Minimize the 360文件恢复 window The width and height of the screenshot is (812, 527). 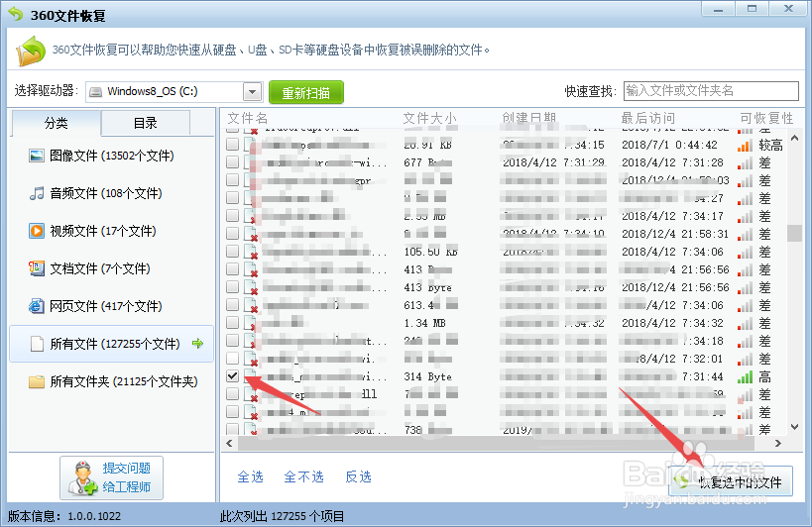pos(718,9)
